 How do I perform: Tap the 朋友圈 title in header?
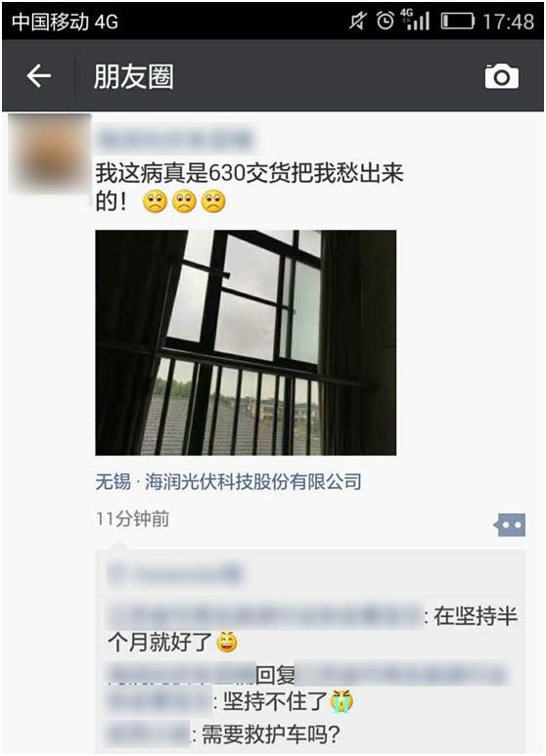pos(134,76)
